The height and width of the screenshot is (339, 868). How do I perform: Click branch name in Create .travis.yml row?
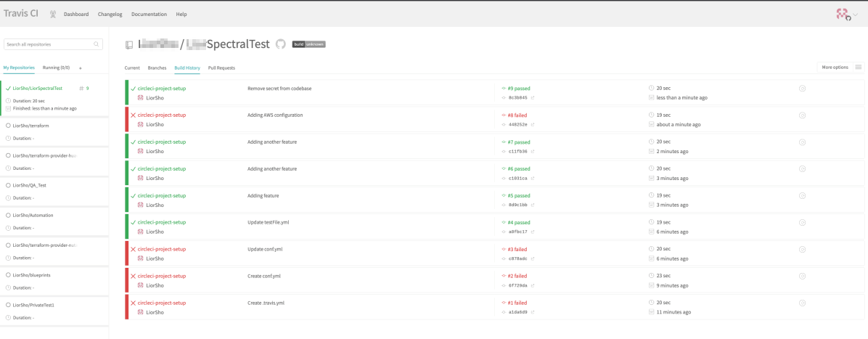162,303
